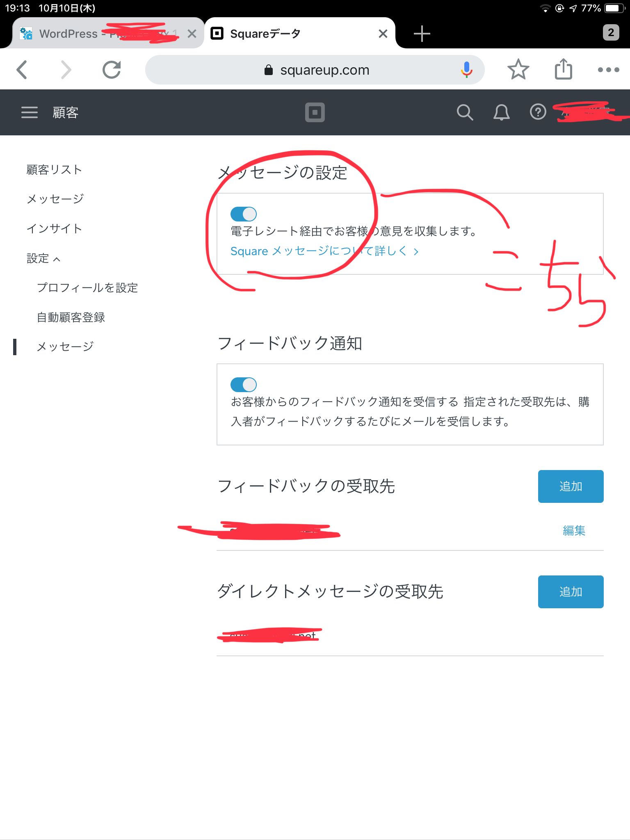The width and height of the screenshot is (630, 840).
Task: Open the Square メッセージについて詳しく link
Action: (324, 251)
